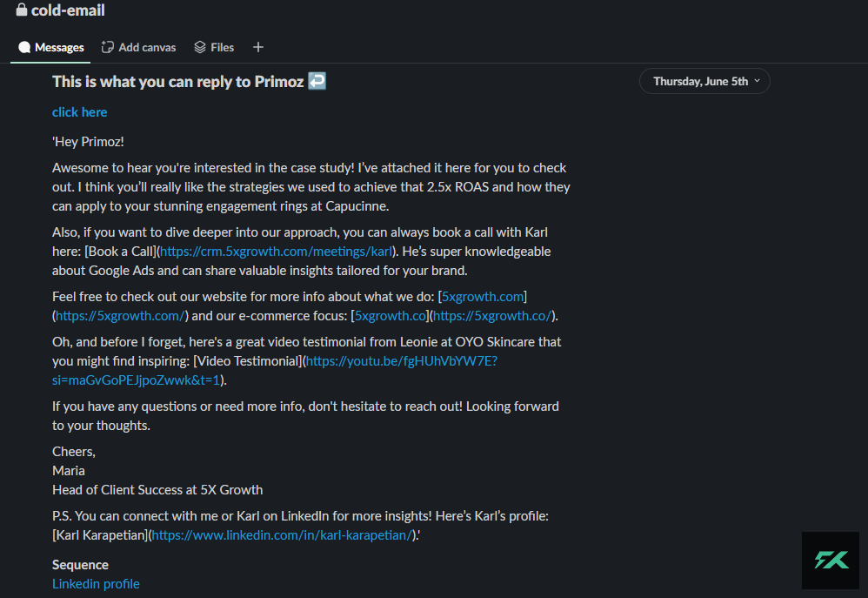Viewport: 868px width, 598px height.
Task: Click the 'Hey Primoz!' greeting line
Action: 88,142
